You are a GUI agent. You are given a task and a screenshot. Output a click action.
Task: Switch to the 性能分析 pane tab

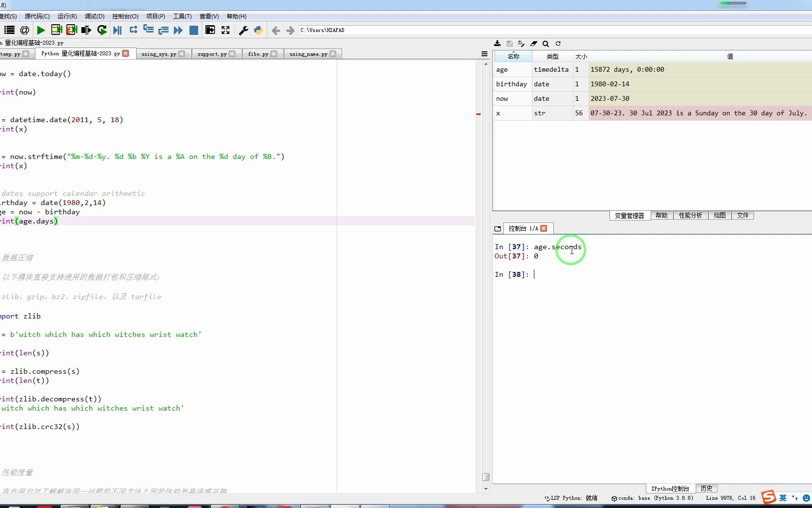click(x=690, y=215)
